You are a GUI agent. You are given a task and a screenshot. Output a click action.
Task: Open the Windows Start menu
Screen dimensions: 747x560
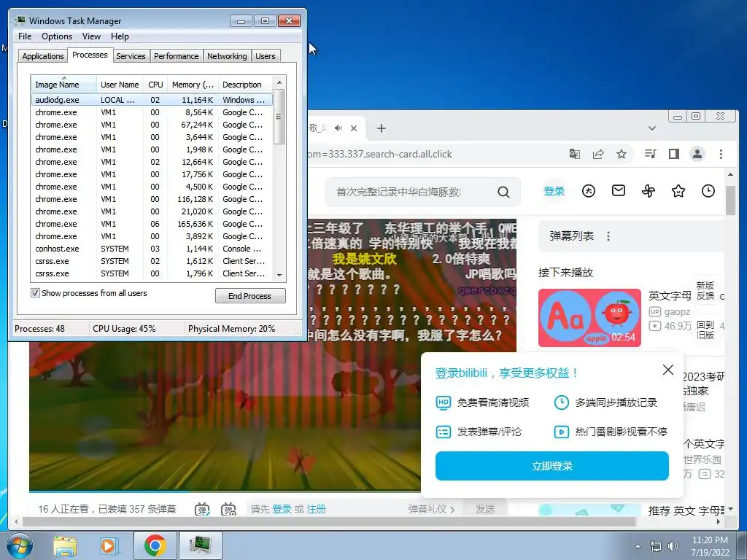click(19, 545)
